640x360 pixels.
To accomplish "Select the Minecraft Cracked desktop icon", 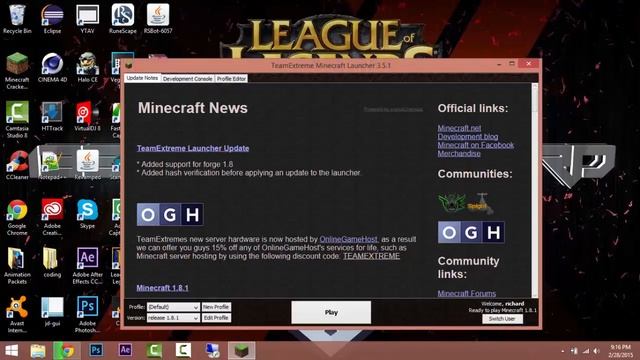I will coord(17,71).
